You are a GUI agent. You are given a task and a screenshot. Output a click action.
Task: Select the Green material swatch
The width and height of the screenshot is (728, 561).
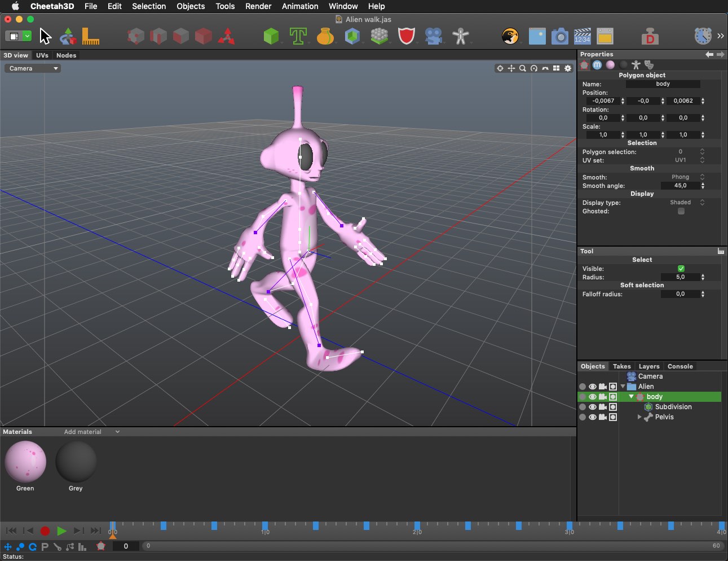coord(25,462)
